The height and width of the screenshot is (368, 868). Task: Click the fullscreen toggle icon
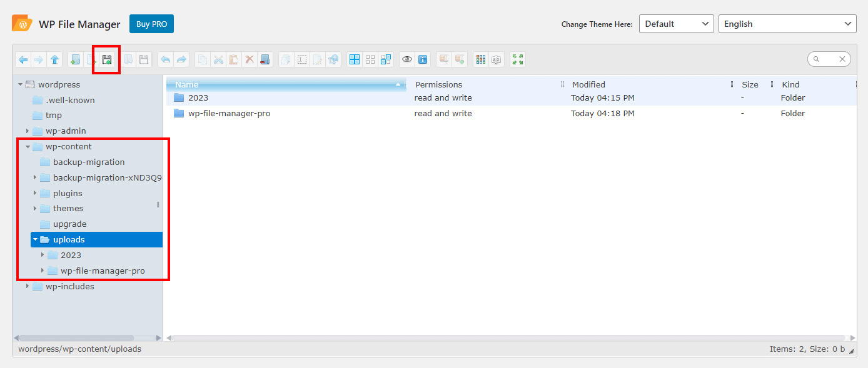[x=517, y=59]
